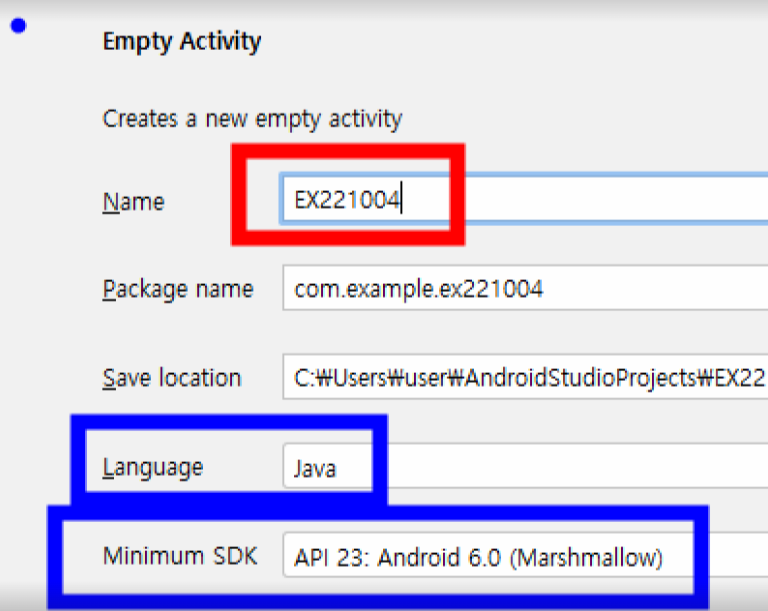Screen dimensions: 768x611
Task: Click the Name field label
Action: pyautogui.click(x=133, y=201)
